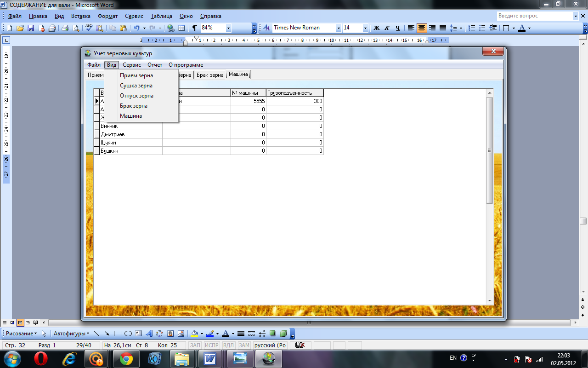Insert a text box from Drawing toolbar
Screen dimensions: 588x368
click(138, 333)
